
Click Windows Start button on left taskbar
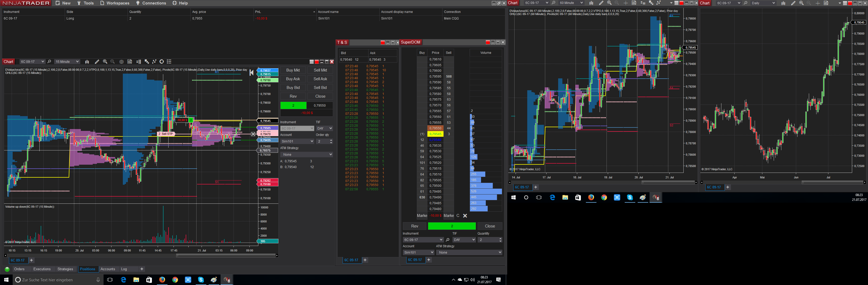tap(6, 280)
